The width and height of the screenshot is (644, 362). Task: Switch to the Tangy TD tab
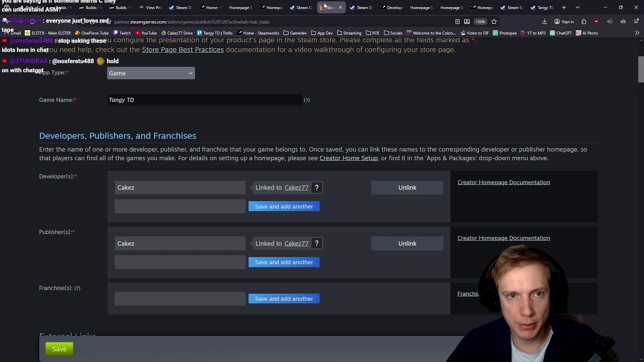pyautogui.click(x=542, y=8)
